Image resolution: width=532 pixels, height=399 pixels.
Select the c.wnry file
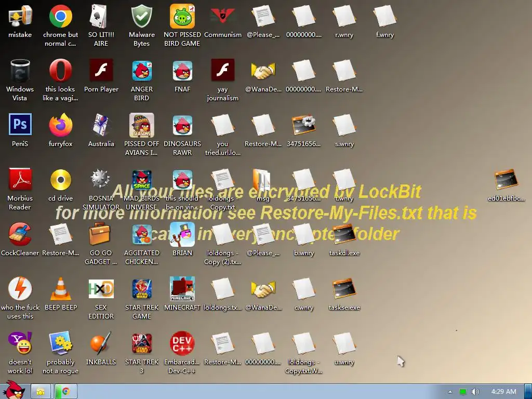click(303, 288)
